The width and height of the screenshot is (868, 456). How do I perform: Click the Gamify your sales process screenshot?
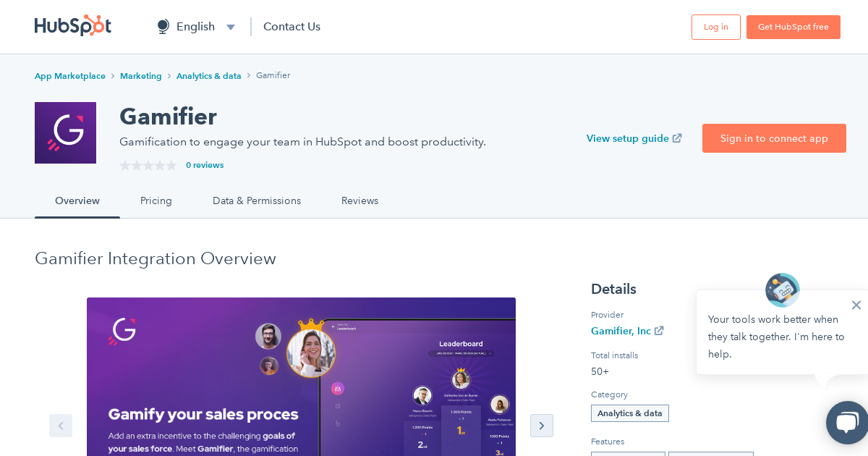301,376
